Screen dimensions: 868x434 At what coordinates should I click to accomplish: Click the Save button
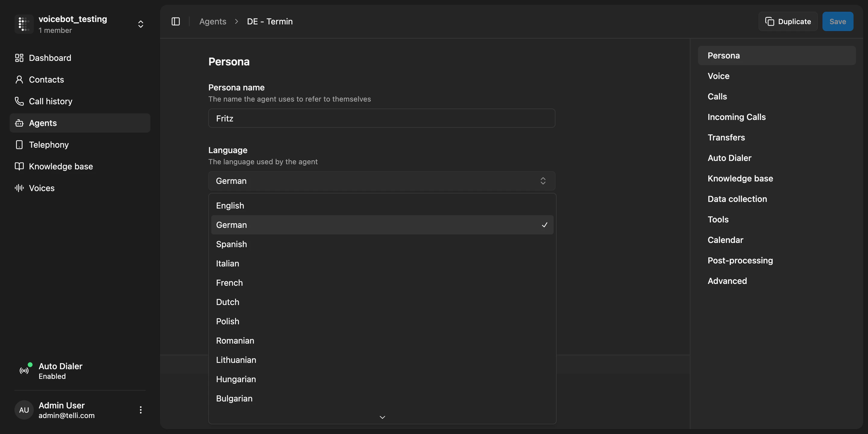point(838,21)
